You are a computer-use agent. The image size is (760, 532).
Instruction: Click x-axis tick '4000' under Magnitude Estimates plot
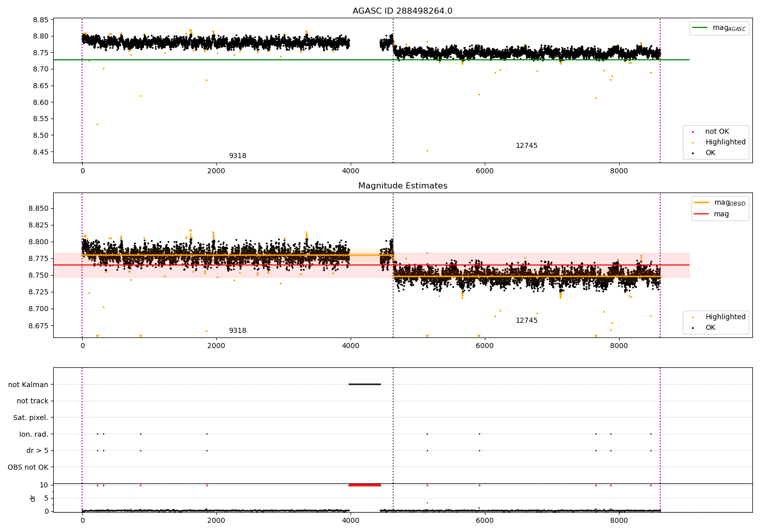tap(351, 346)
